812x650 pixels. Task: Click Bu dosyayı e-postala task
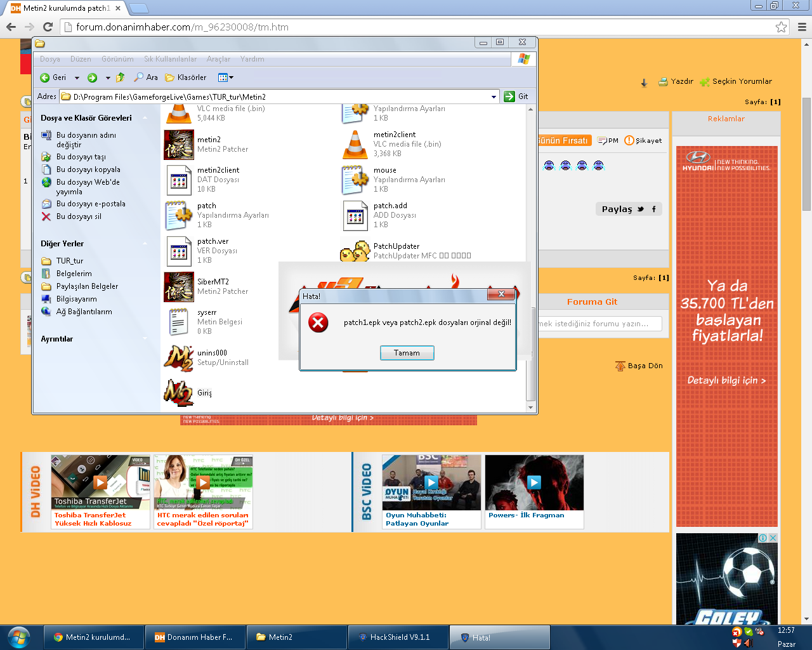(83, 204)
